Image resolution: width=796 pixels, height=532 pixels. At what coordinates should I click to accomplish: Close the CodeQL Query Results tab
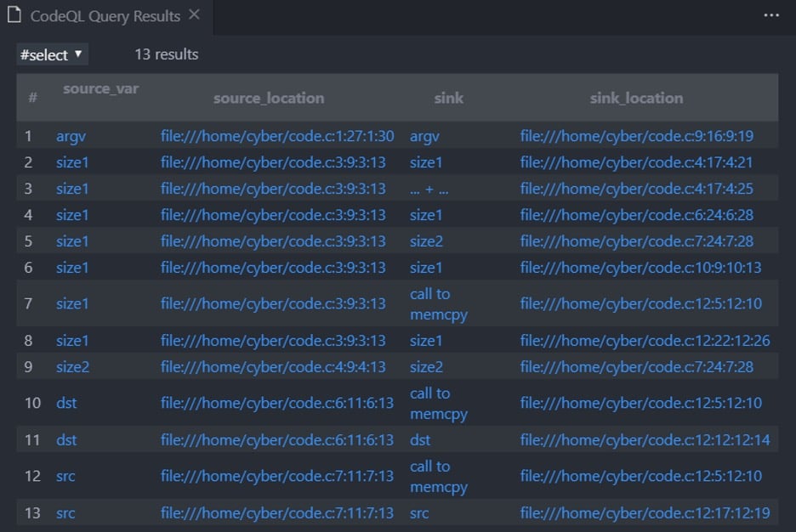[x=195, y=15]
